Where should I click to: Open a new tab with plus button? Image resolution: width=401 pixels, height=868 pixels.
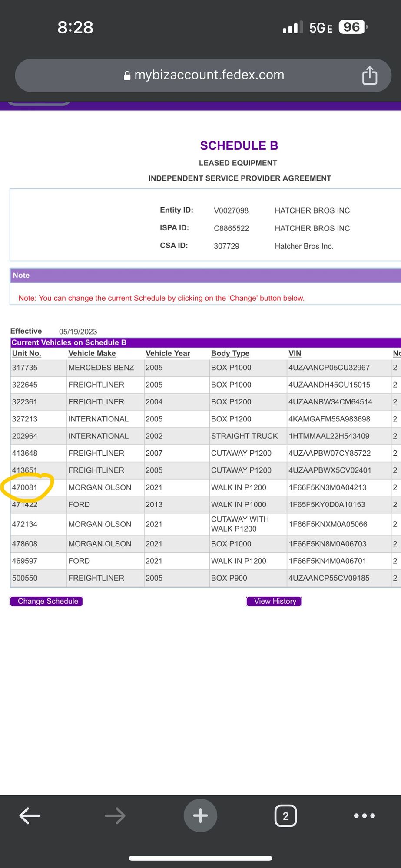click(x=200, y=815)
